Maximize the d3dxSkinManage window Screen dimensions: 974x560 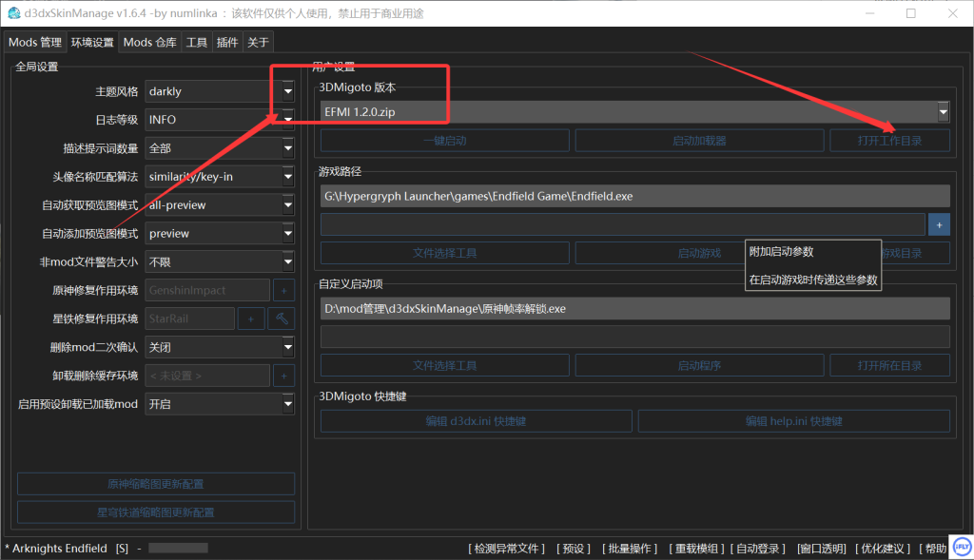tap(910, 13)
